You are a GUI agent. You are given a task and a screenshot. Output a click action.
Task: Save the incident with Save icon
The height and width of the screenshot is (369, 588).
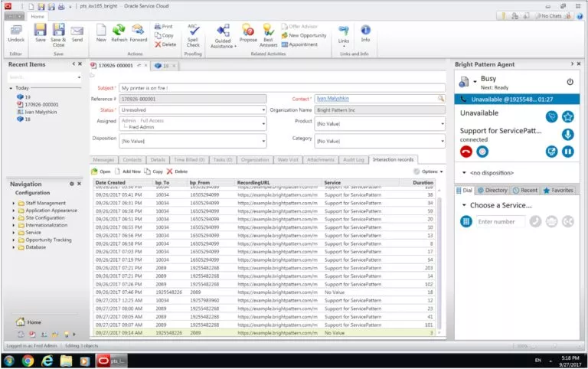pos(40,34)
